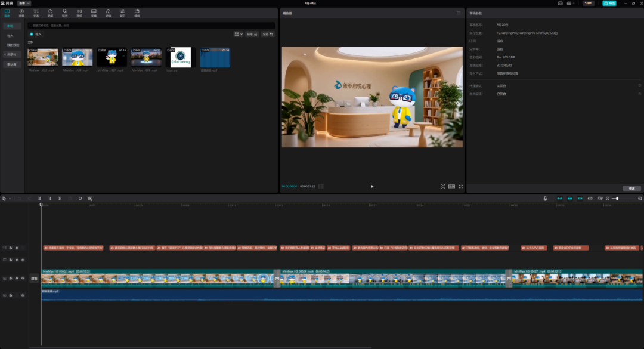Click the Export button at top right
644x349 pixels.
(x=609, y=3)
